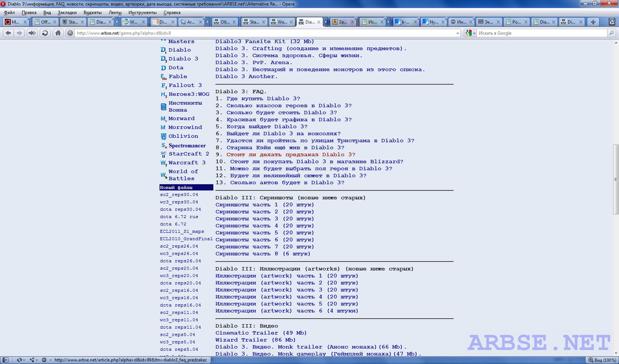Click the site globe icon in address bar

(x=70, y=33)
